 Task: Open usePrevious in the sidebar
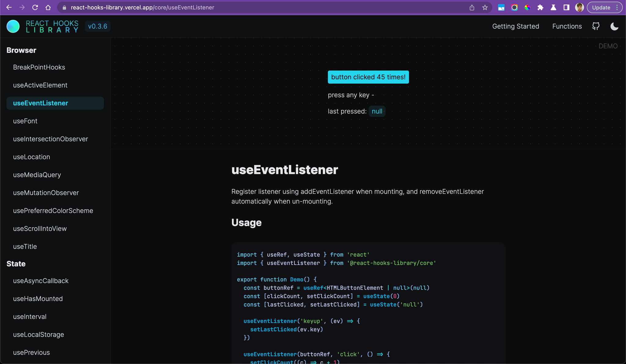[31, 352]
